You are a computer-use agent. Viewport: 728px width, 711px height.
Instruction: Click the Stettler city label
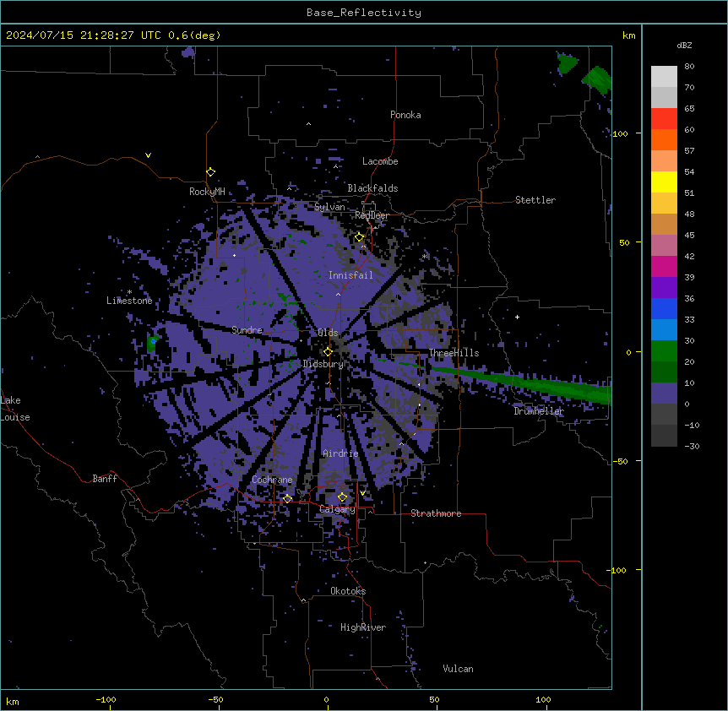pyautogui.click(x=535, y=200)
